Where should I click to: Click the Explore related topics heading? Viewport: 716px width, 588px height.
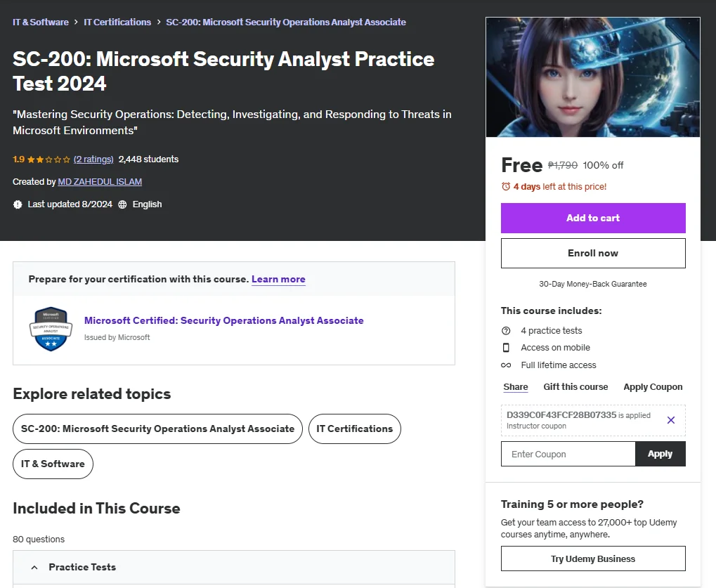coord(92,394)
